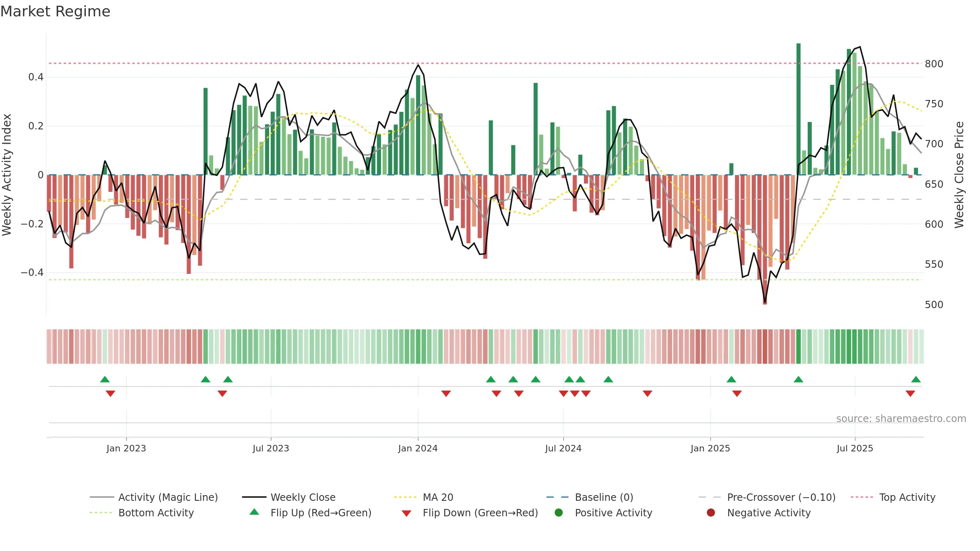This screenshot has width=980, height=551.
Task: Click the Jul 2025 x-axis label
Action: tap(855, 448)
